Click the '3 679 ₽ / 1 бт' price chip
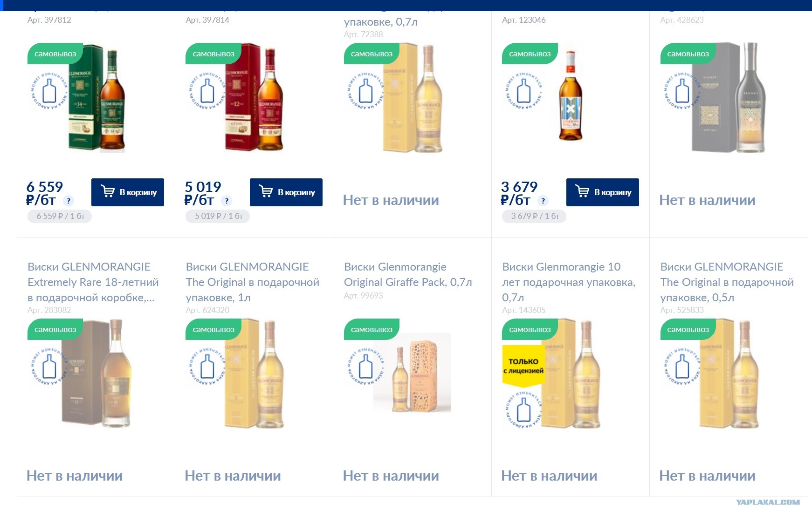Image resolution: width=812 pixels, height=516 pixels. pos(534,216)
